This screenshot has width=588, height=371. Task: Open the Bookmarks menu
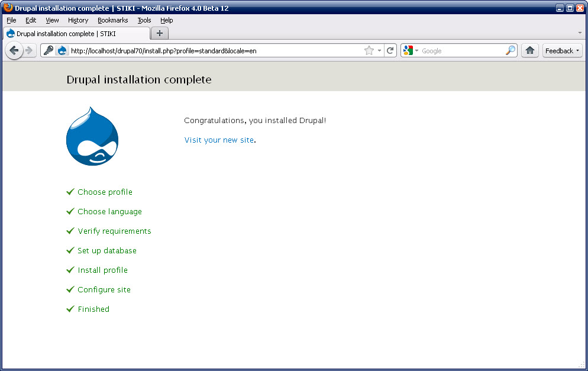coord(112,20)
